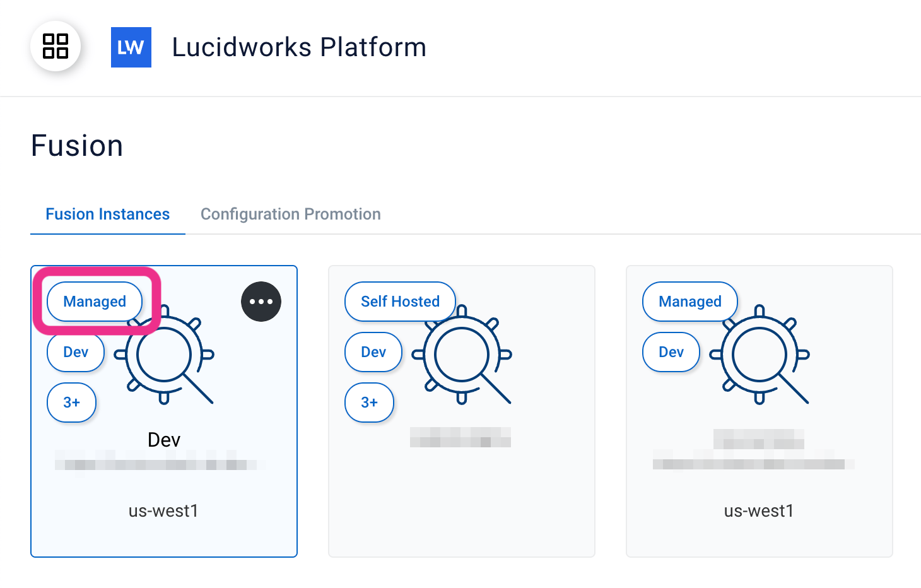This screenshot has width=921, height=588.
Task: Click the Dev tag on first card
Action: pos(76,352)
